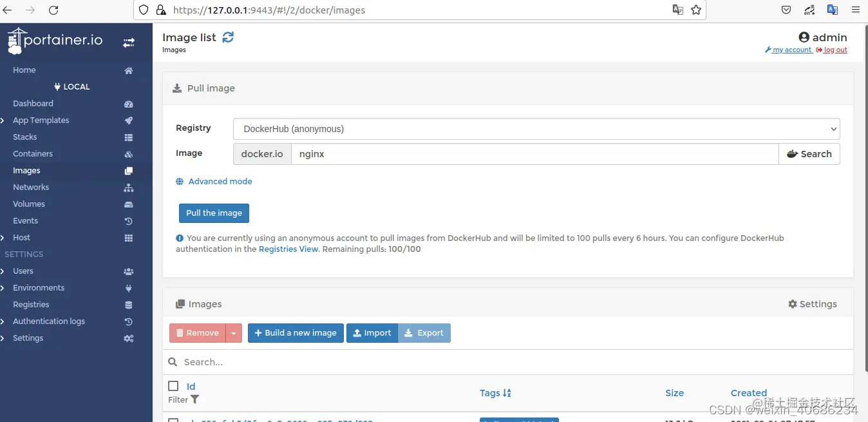
Task: Click the browser URL address bar
Action: click(419, 10)
